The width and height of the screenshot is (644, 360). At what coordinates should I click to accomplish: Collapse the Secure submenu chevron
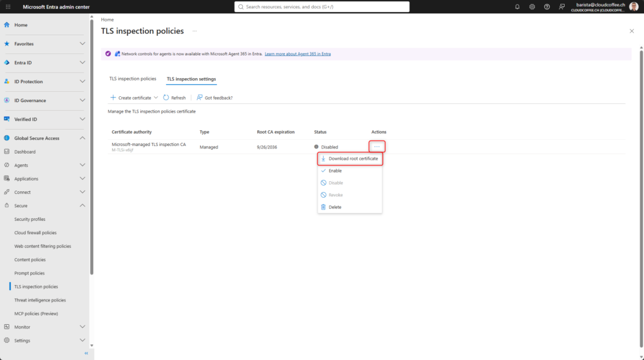82,205
